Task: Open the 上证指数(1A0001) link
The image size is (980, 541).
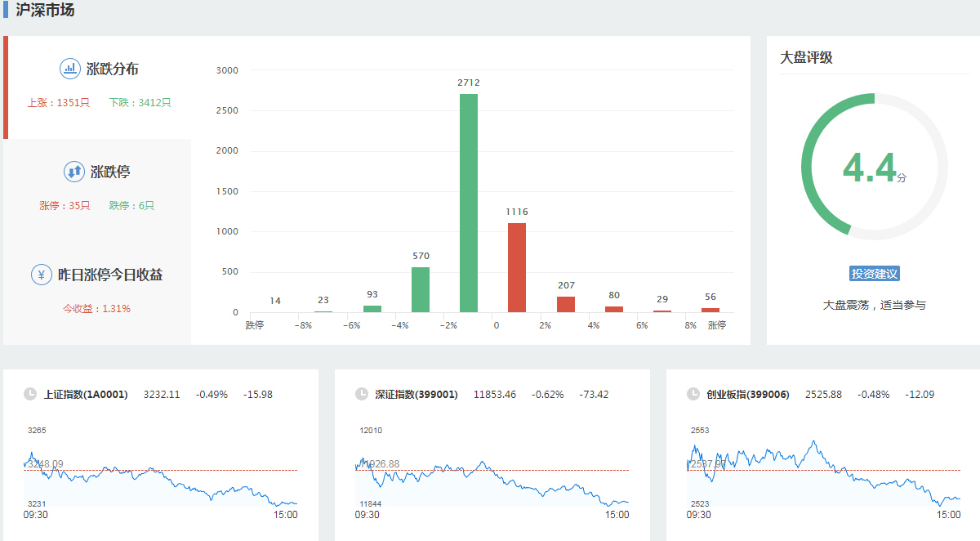Action: point(86,394)
